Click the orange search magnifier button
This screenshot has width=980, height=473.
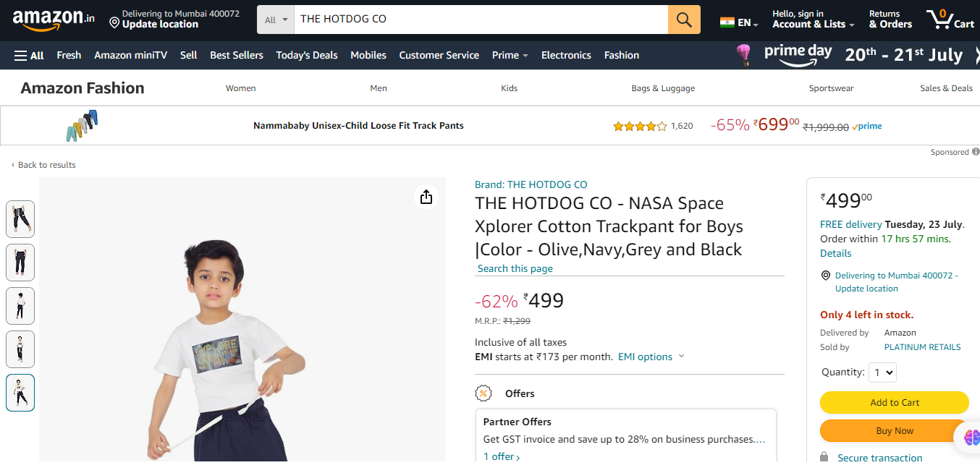tap(684, 20)
